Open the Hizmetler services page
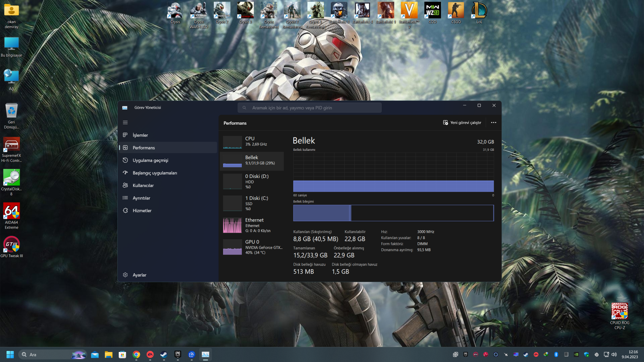The height and width of the screenshot is (362, 644). (142, 210)
